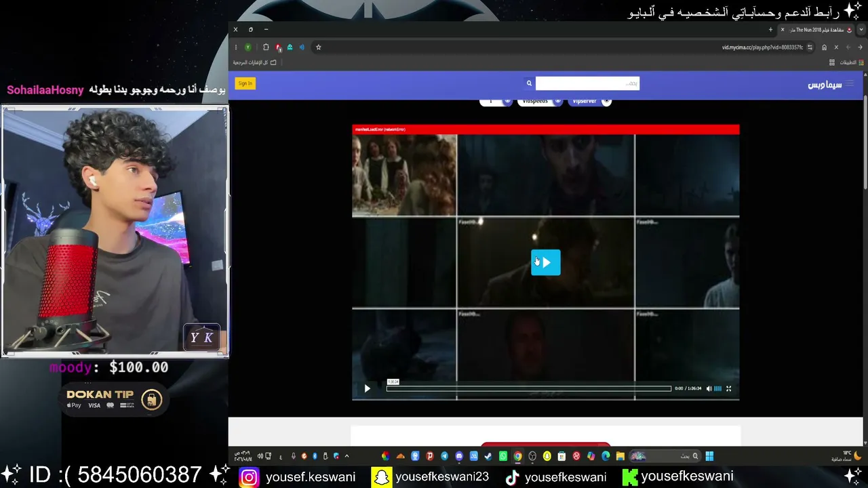This screenshot has width=868, height=488.
Task: Open the Chrome profile avatar
Action: tap(248, 47)
